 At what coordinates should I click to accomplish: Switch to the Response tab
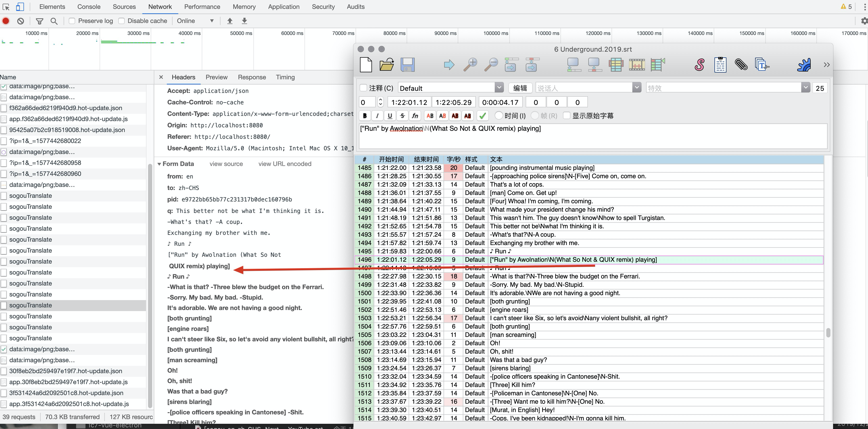pyautogui.click(x=252, y=77)
